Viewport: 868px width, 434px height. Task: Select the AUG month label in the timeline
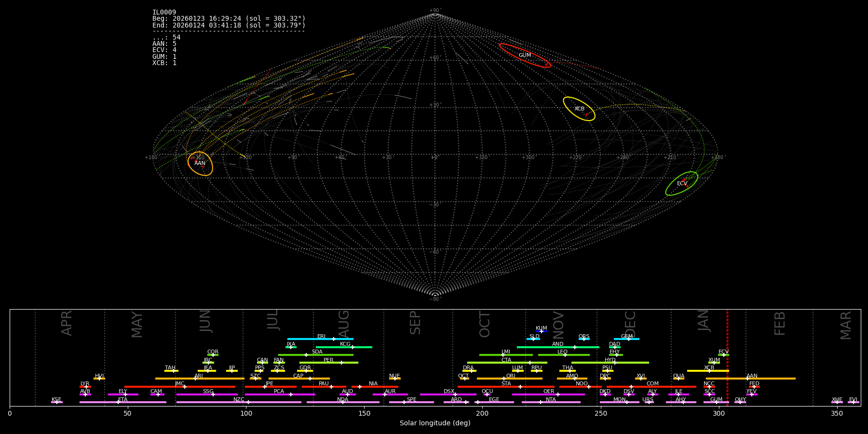(344, 323)
